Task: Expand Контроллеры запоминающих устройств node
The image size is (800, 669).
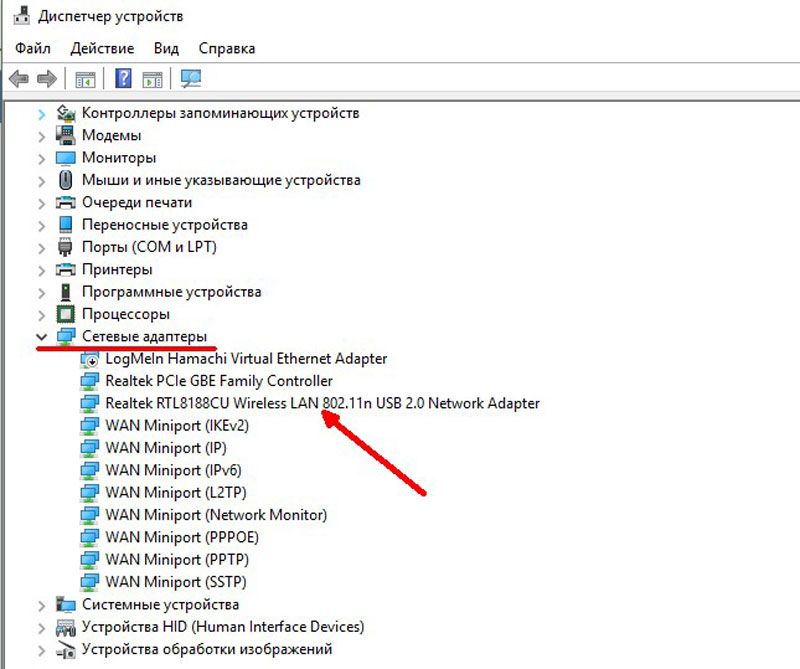Action: coord(41,114)
